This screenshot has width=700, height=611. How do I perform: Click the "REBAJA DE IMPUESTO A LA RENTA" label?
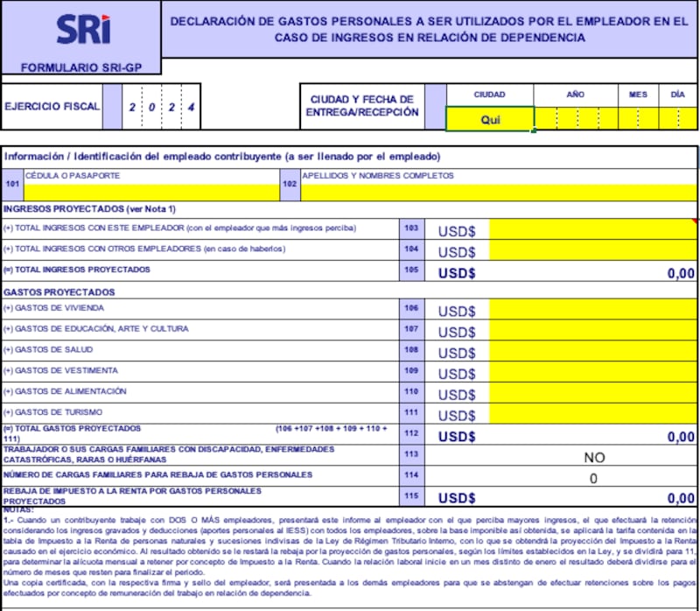(133, 496)
